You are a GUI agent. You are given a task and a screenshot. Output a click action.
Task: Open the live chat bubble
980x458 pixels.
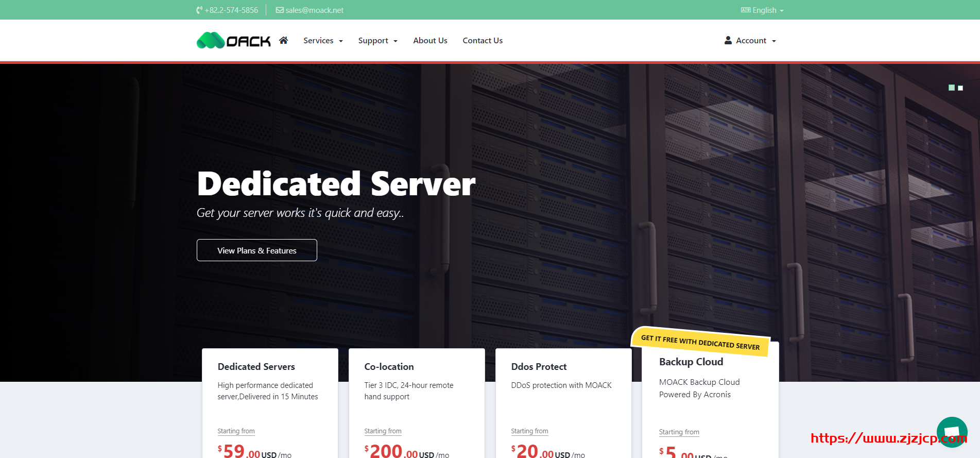952,432
